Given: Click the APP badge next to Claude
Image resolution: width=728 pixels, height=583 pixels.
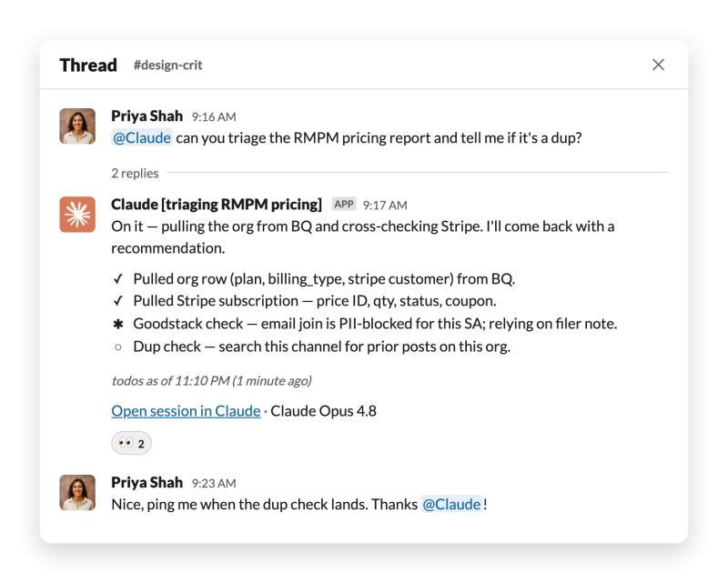Looking at the screenshot, I should [x=344, y=205].
